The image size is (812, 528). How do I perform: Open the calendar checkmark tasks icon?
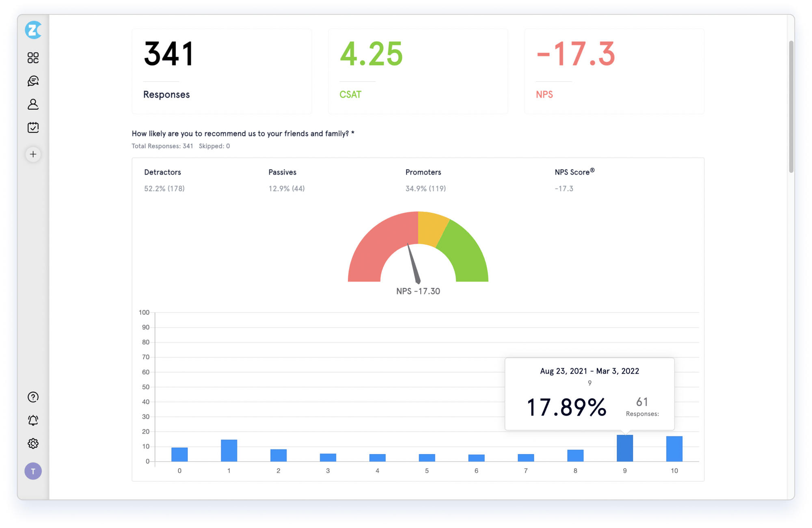(33, 128)
